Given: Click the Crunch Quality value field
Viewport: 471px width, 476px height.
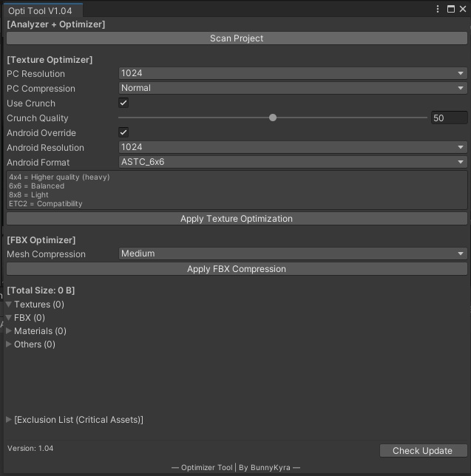Looking at the screenshot, I should 449,118.
